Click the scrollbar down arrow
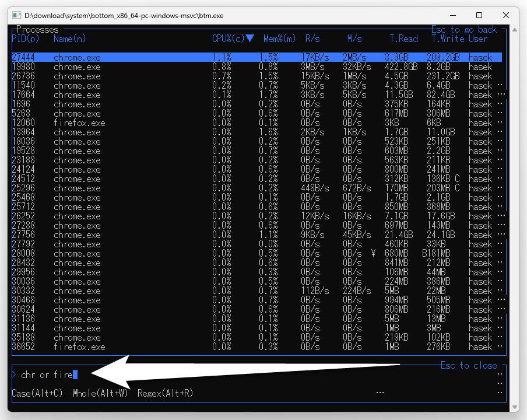527x420 pixels. [x=515, y=407]
